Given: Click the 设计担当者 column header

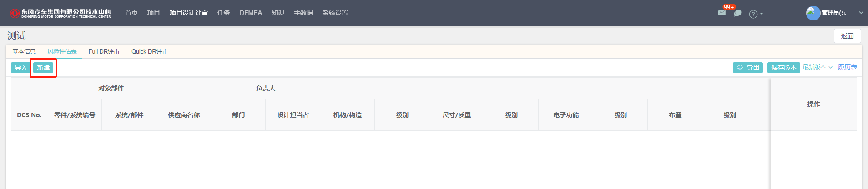Looking at the screenshot, I should pos(293,115).
